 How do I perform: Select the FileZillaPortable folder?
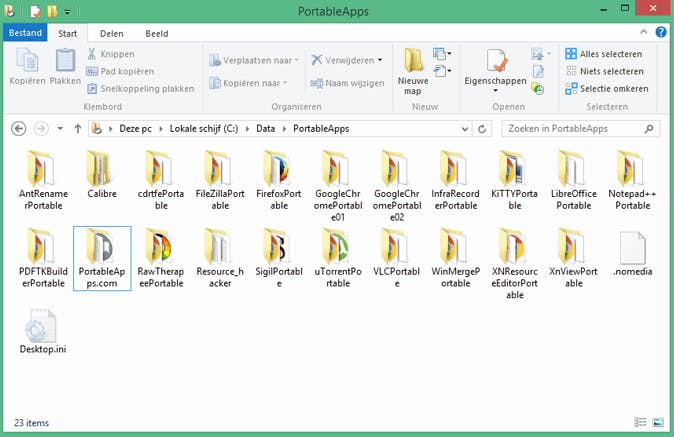(x=220, y=180)
